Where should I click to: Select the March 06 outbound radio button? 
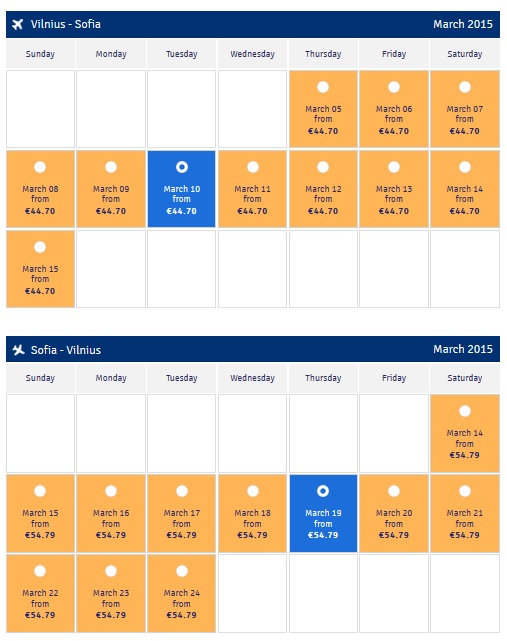pos(394,87)
